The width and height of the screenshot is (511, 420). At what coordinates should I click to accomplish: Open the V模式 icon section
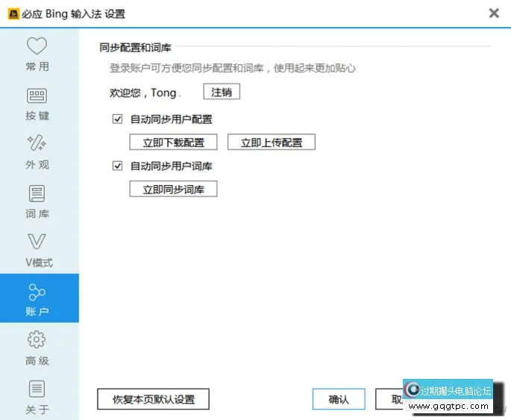[37, 242]
